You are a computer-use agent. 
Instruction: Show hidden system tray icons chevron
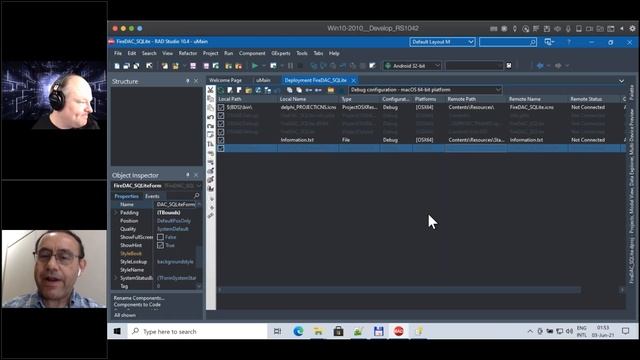pyautogui.click(x=530, y=331)
